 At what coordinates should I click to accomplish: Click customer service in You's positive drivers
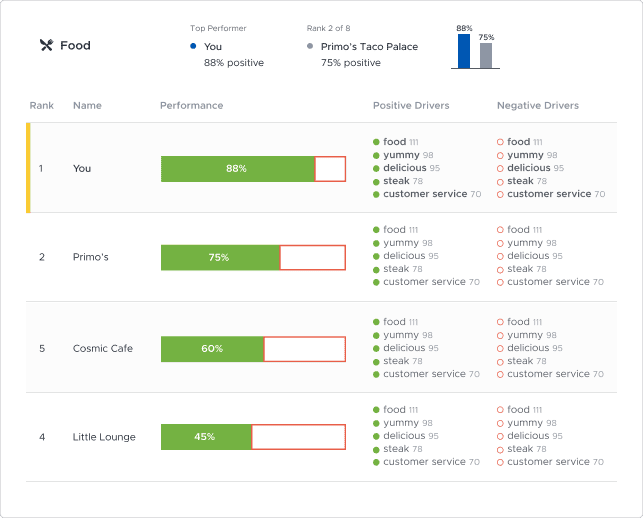pyautogui.click(x=424, y=194)
